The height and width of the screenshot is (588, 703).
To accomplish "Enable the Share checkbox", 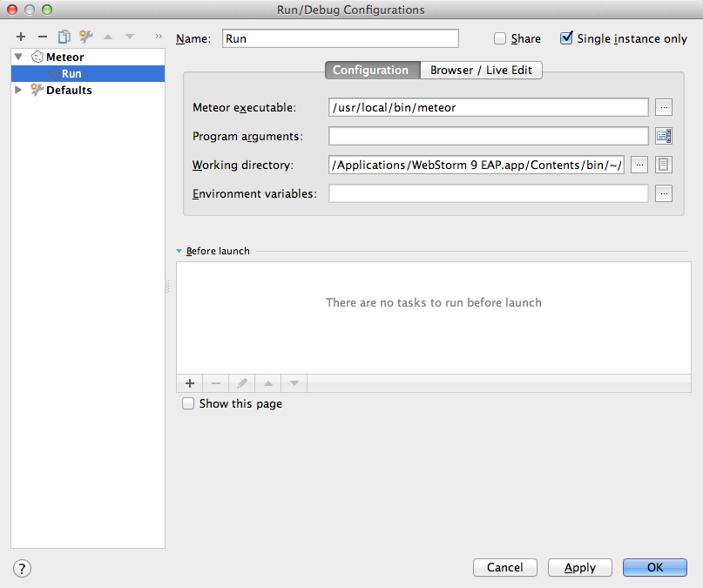I will (x=501, y=38).
